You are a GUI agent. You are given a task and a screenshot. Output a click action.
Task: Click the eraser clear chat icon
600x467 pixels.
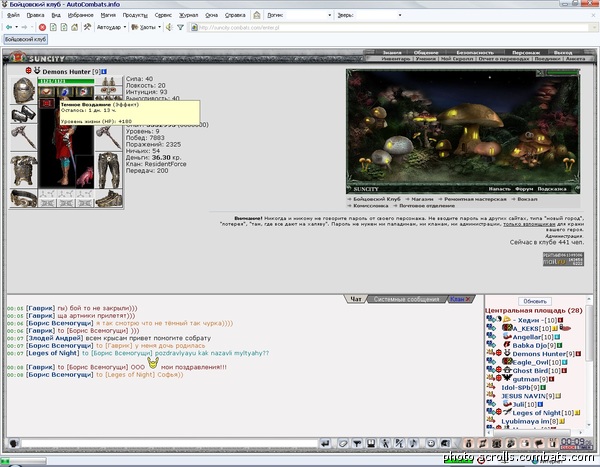[x=343, y=443]
